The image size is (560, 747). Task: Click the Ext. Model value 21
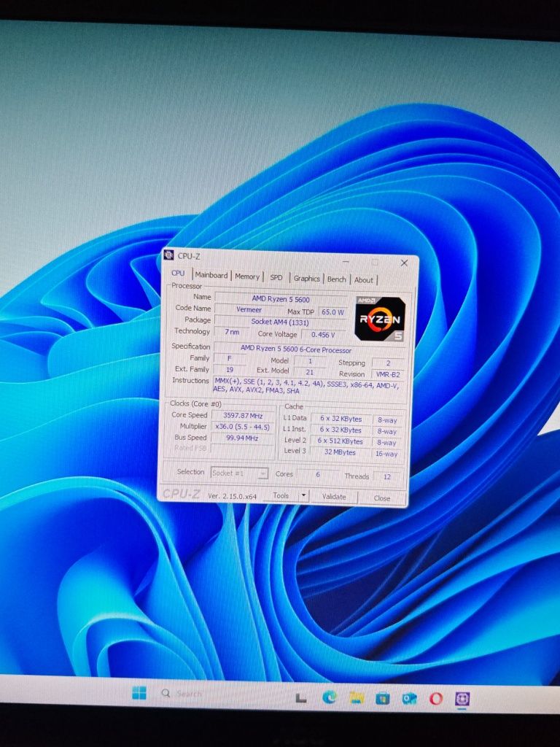click(x=309, y=372)
